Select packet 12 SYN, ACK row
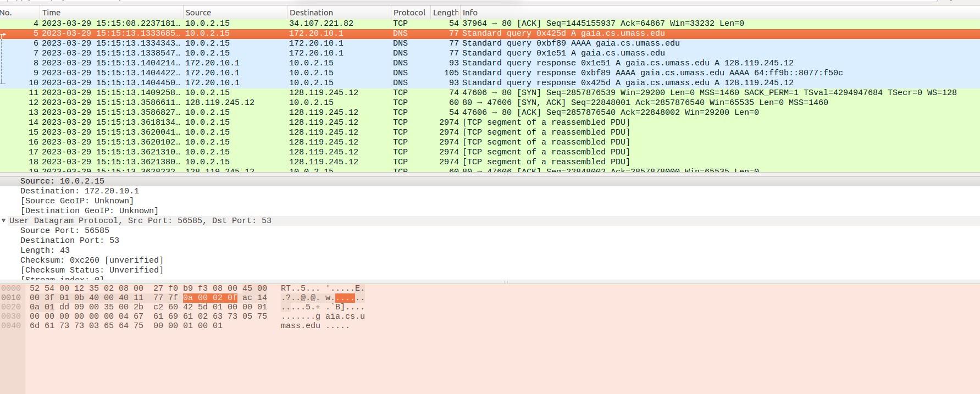The width and height of the screenshot is (980, 394). click(x=490, y=102)
